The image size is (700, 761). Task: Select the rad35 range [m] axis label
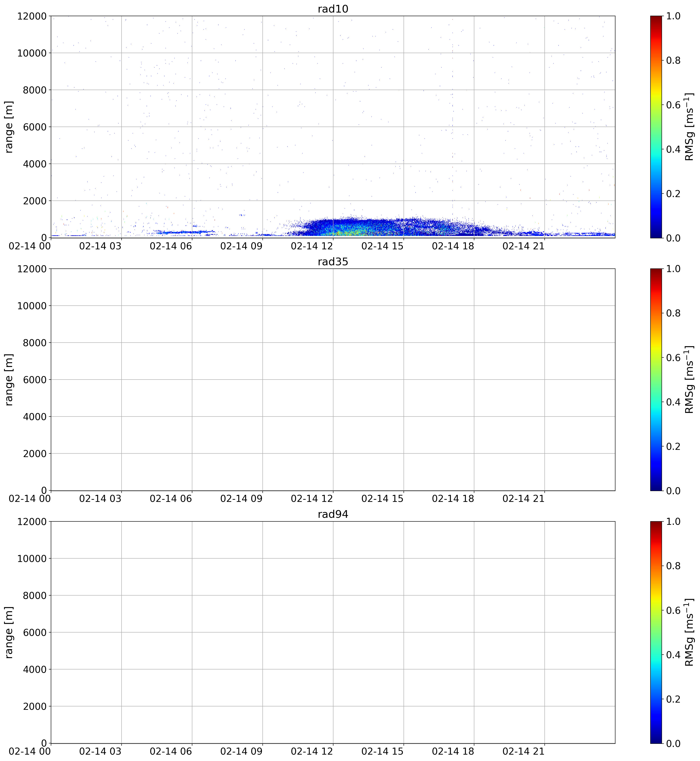click(x=9, y=379)
